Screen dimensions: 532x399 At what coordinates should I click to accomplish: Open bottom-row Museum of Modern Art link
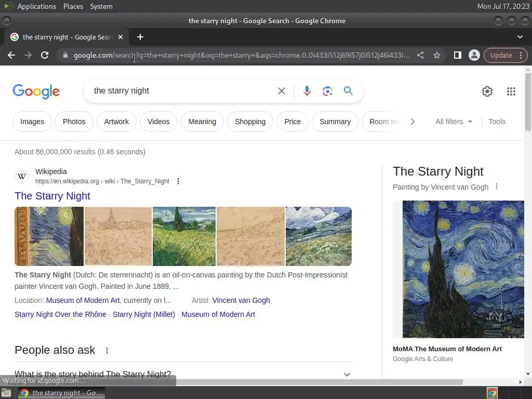tap(218, 314)
